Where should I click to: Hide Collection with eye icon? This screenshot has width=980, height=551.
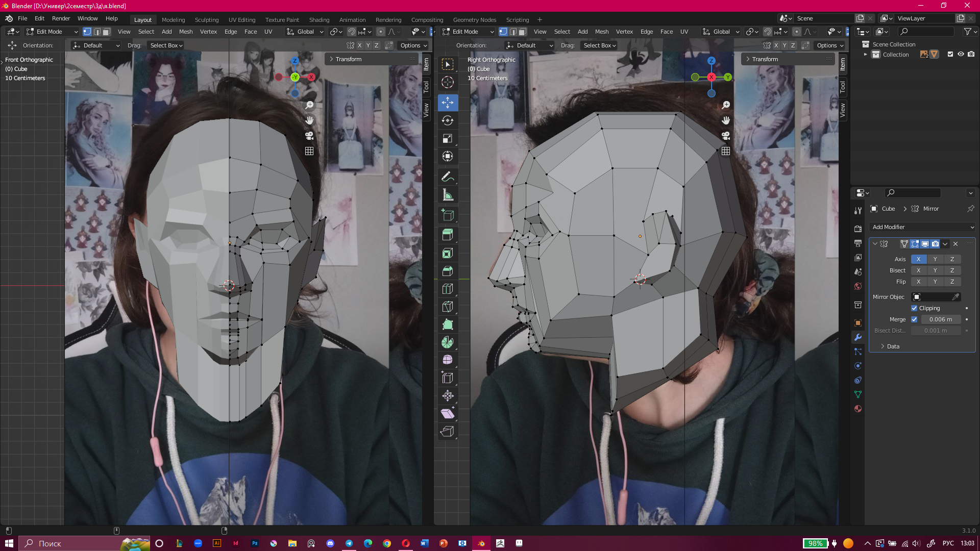pos(961,54)
